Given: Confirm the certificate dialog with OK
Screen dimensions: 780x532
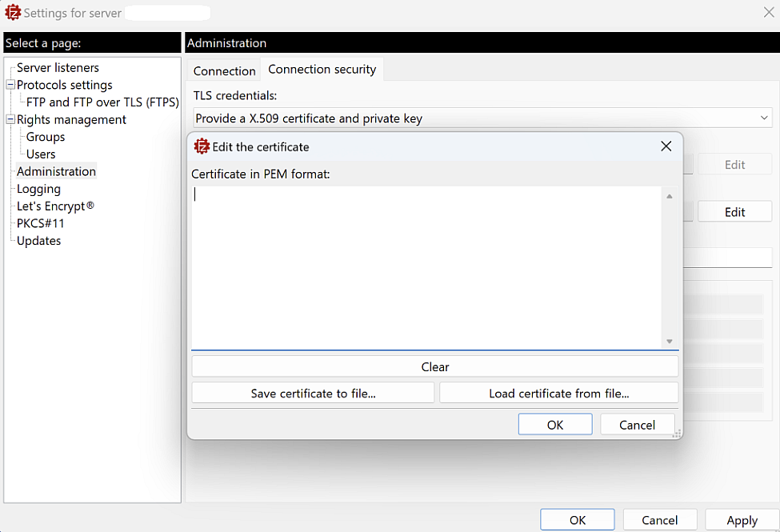Looking at the screenshot, I should tap(554, 424).
